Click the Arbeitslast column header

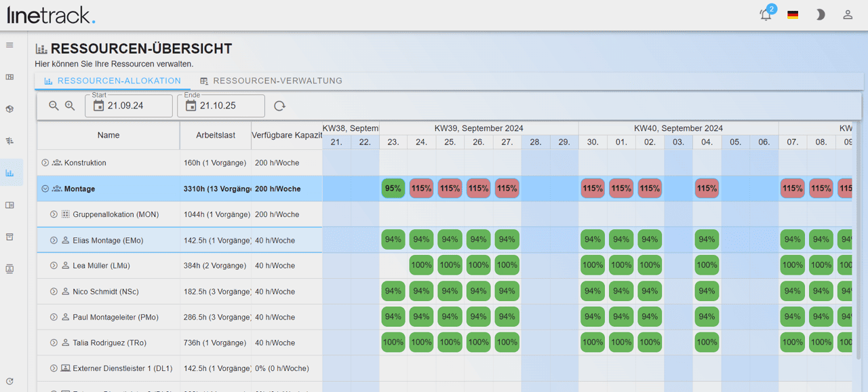pos(216,135)
